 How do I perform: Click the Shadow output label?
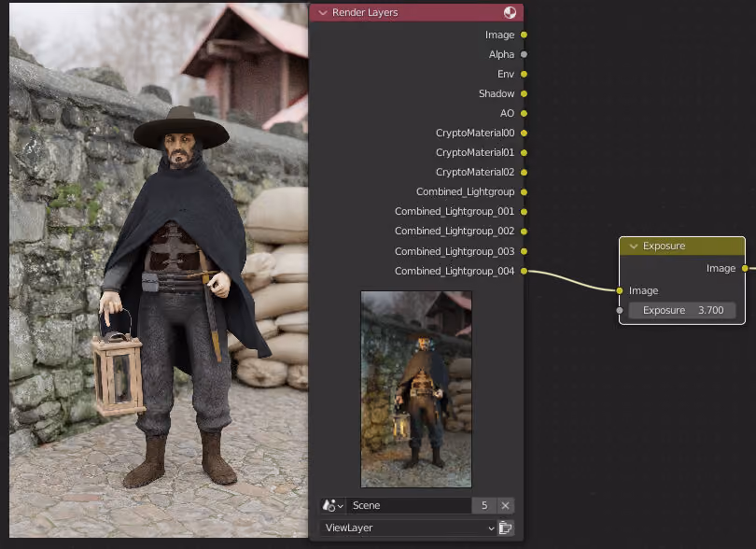[x=497, y=93]
